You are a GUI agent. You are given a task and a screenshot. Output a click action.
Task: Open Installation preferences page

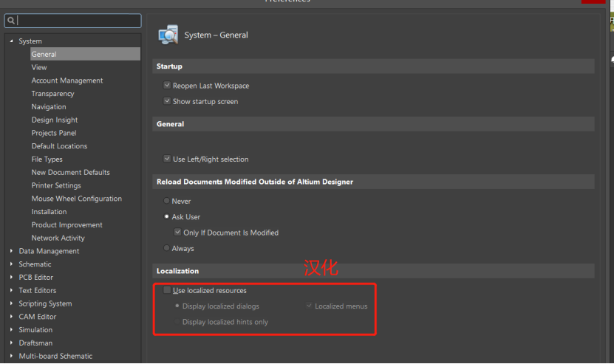49,211
